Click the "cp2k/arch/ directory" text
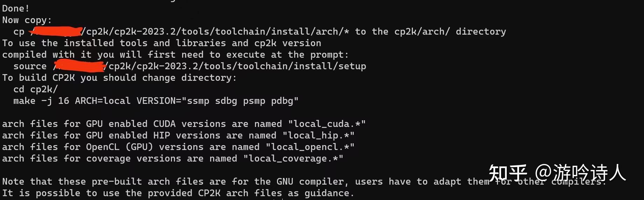The image size is (644, 200). 450,32
